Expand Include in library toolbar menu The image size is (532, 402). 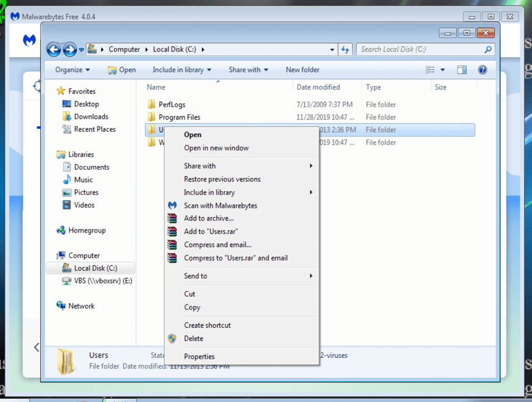point(182,70)
